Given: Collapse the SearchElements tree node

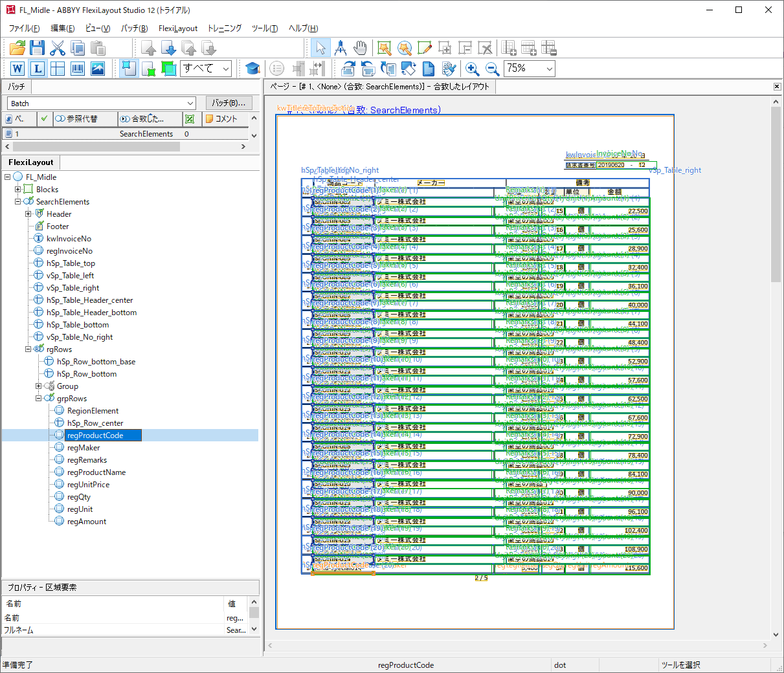Looking at the screenshot, I should (18, 201).
